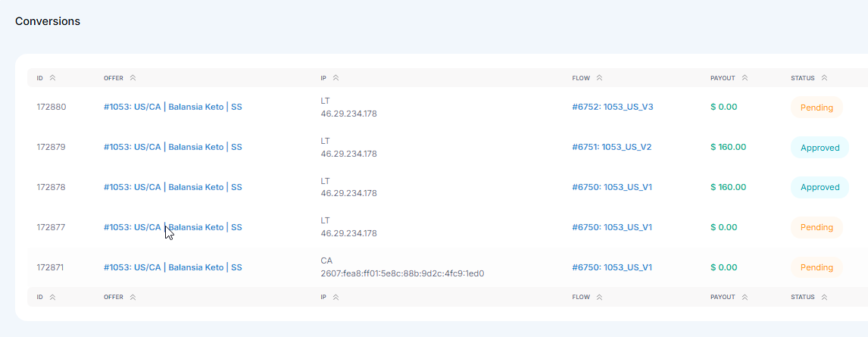Click the bottom footer OFFER sort arrows

click(133, 297)
